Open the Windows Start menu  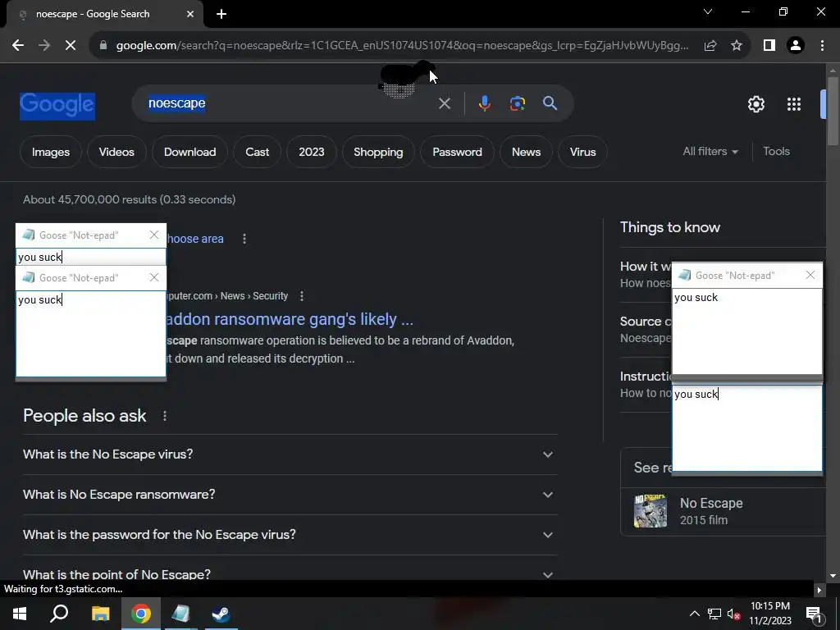tap(20, 614)
